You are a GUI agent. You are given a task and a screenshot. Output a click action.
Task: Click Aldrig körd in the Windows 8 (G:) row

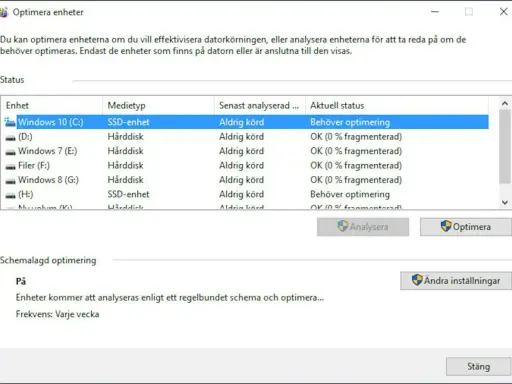pyautogui.click(x=242, y=180)
